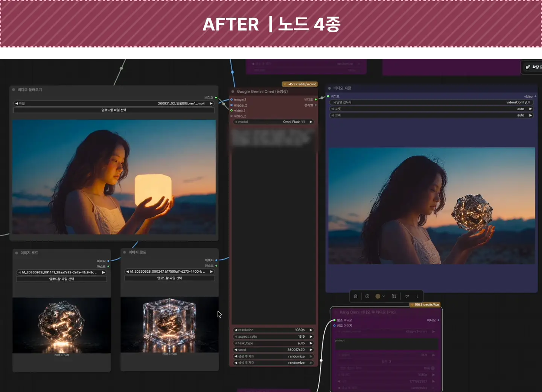Click next arrow on hf_20260928_090247 file selector
The width and height of the screenshot is (542, 392).
212,272
